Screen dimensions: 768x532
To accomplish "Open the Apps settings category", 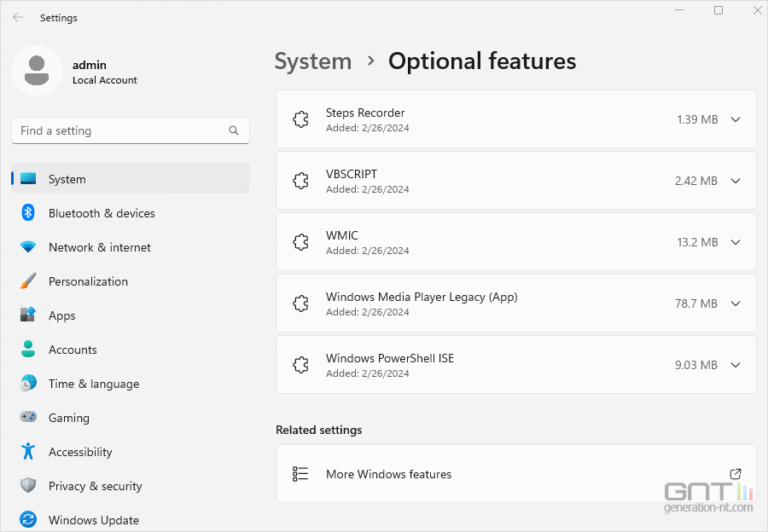I will 61,315.
